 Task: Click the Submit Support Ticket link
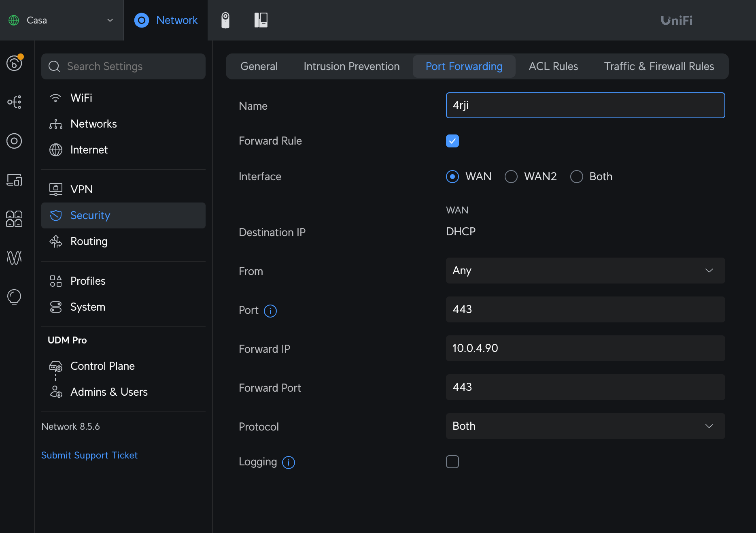pyautogui.click(x=89, y=455)
